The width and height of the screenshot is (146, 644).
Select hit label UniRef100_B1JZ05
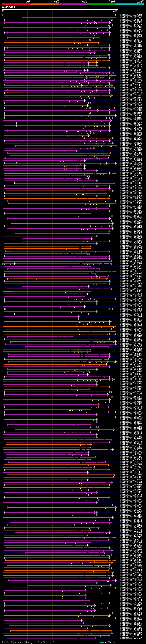click(131, 133)
